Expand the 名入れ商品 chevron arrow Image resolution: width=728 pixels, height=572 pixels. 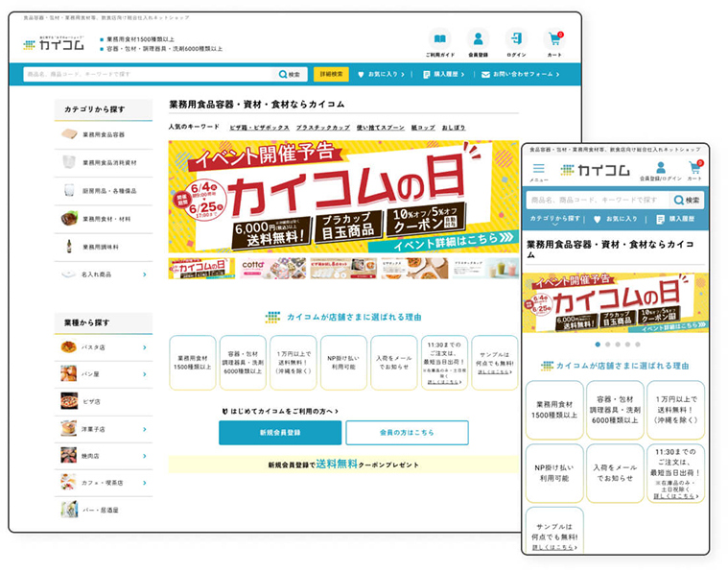point(145,274)
